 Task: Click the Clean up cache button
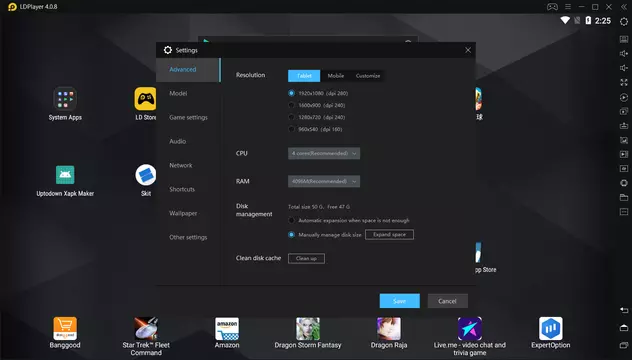[x=306, y=258]
